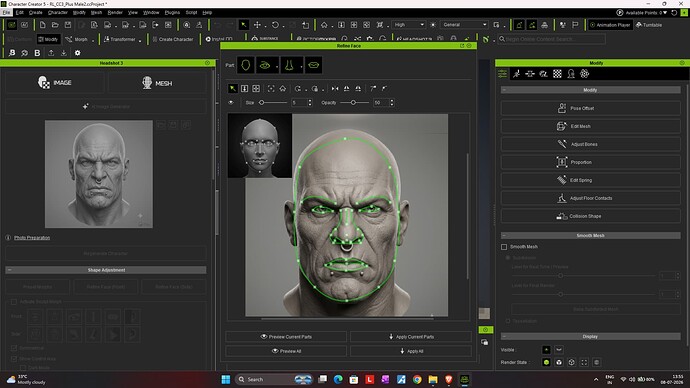Open the General dropdown in toolbar

465,25
